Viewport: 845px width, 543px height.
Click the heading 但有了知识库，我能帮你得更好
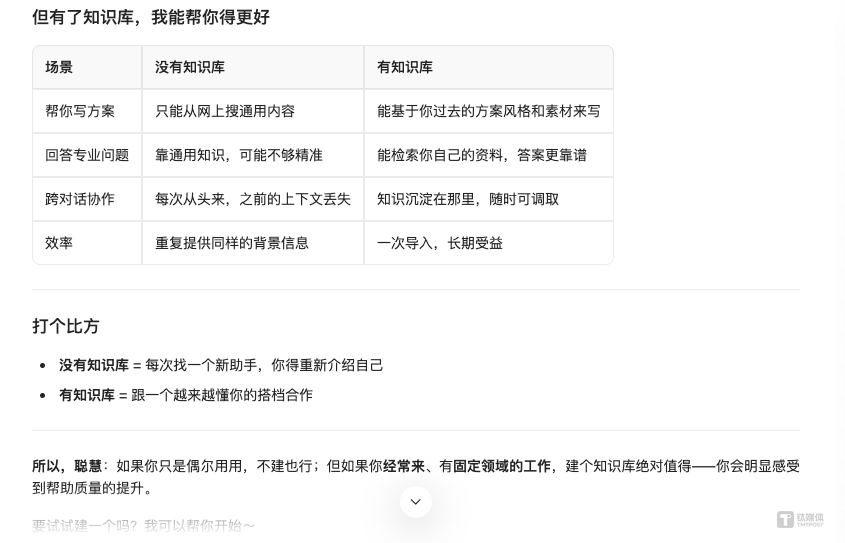click(151, 17)
